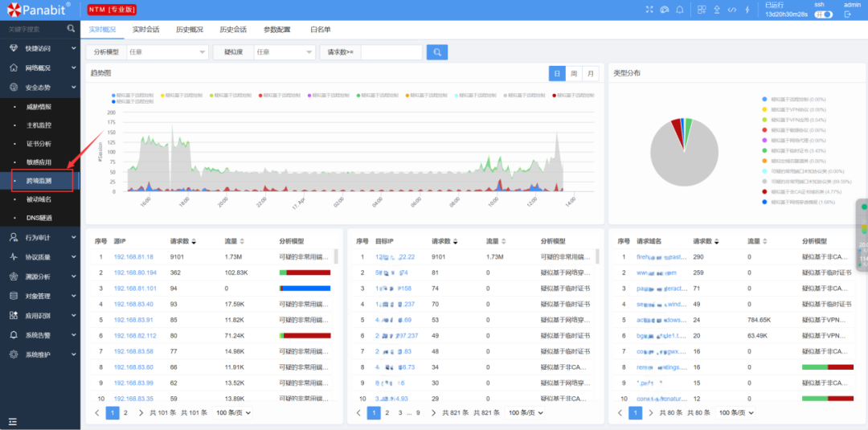Select the 日 trend range
868x430 pixels.
[557, 74]
